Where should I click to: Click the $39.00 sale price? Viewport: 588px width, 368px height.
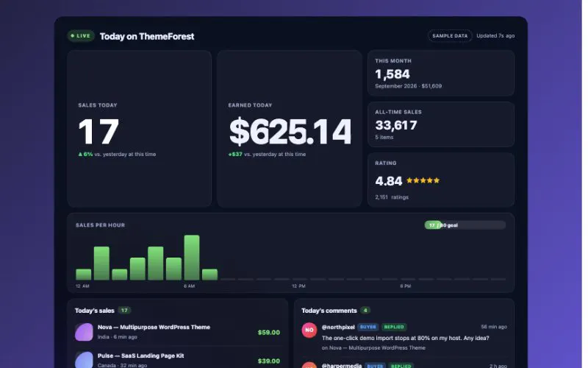(269, 361)
